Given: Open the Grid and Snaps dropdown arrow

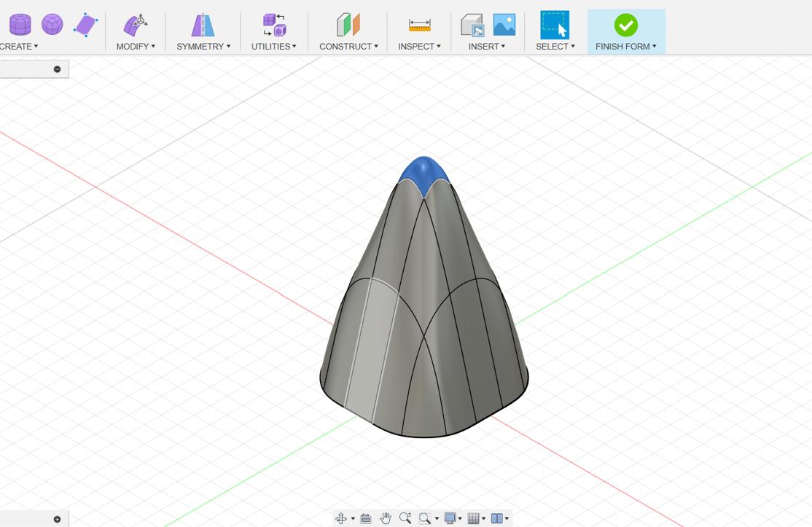Looking at the screenshot, I should (484, 519).
